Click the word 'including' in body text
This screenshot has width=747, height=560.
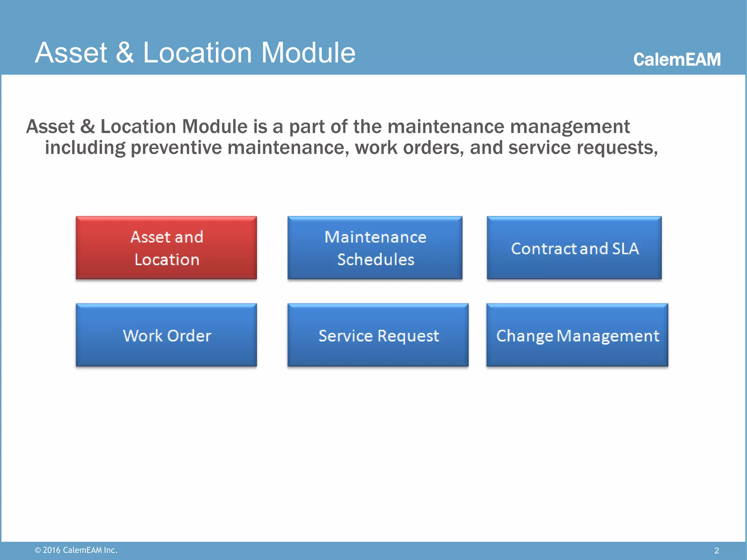pos(85,148)
